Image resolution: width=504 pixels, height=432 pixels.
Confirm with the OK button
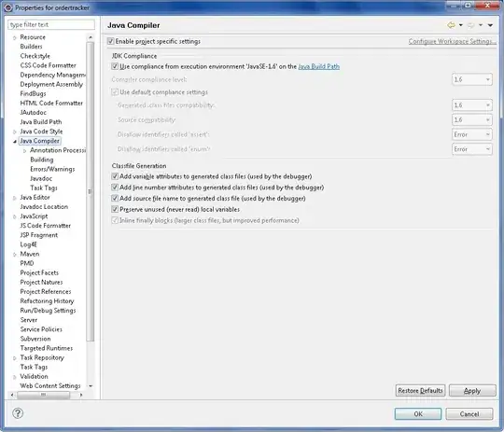[418, 413]
